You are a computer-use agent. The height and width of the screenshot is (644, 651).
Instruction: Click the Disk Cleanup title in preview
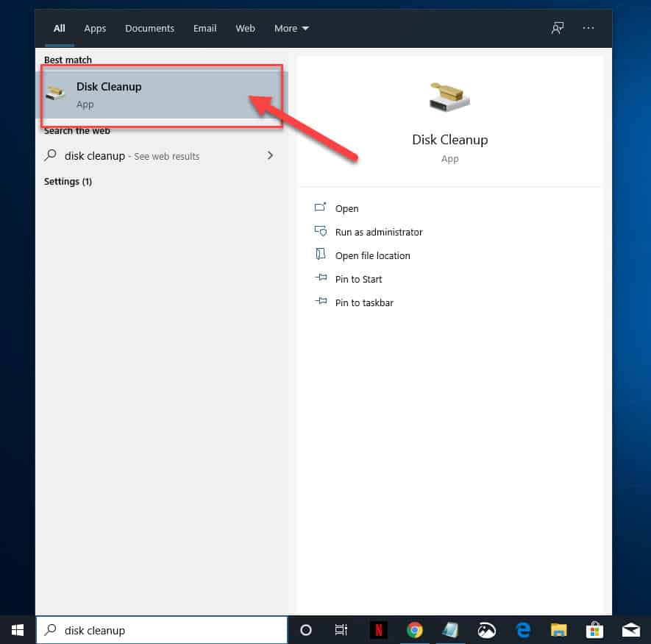(x=449, y=140)
